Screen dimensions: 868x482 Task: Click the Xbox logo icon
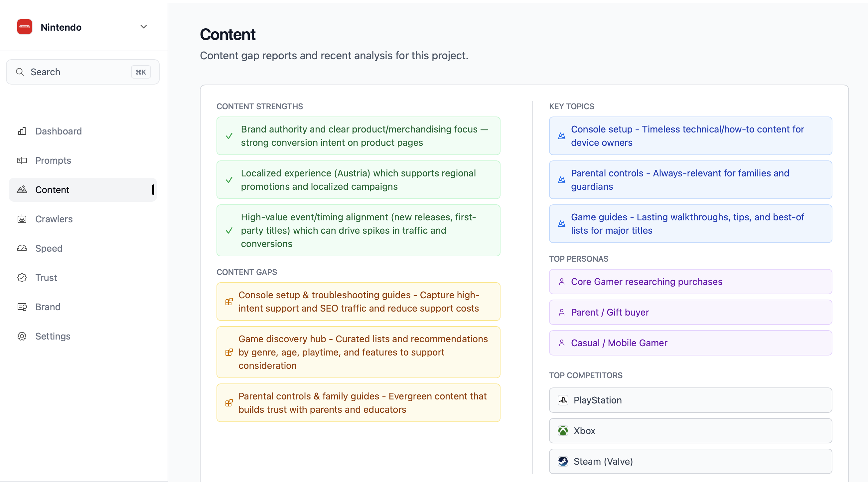562,431
